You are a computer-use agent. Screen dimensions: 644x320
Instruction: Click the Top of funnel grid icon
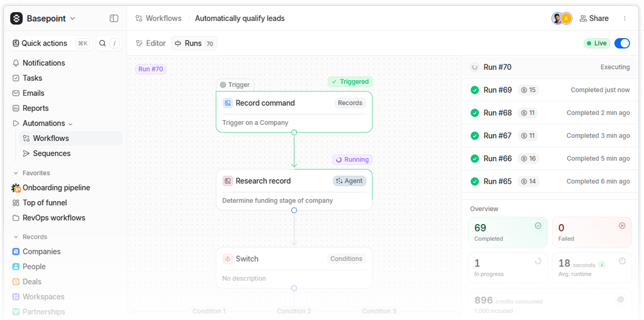click(16, 203)
